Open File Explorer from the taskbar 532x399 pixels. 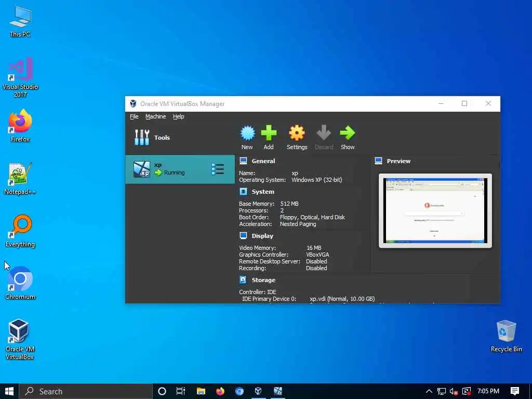tap(201, 391)
